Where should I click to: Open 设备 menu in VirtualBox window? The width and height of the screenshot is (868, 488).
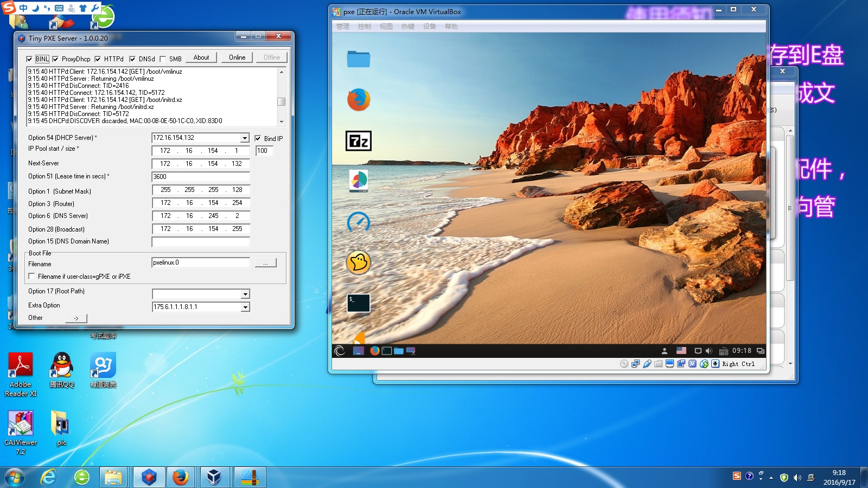(x=430, y=27)
